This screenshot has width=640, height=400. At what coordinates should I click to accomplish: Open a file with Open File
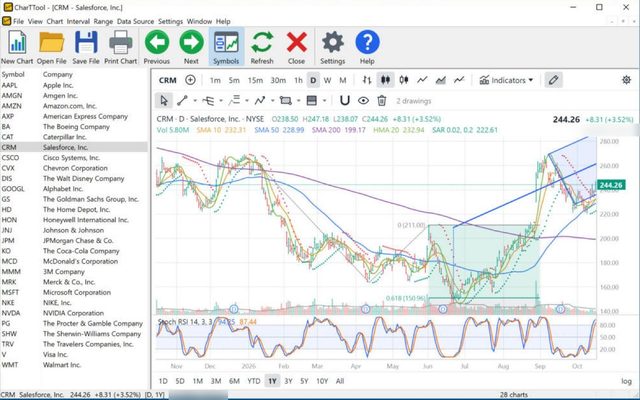[51, 47]
